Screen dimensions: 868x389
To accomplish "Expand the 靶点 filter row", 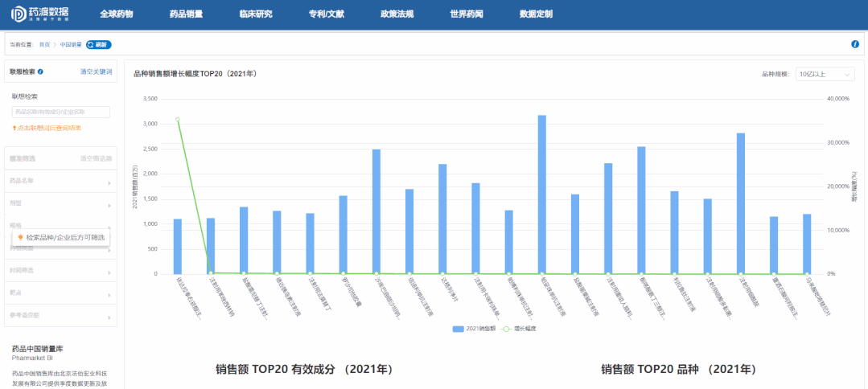I will tap(60, 293).
